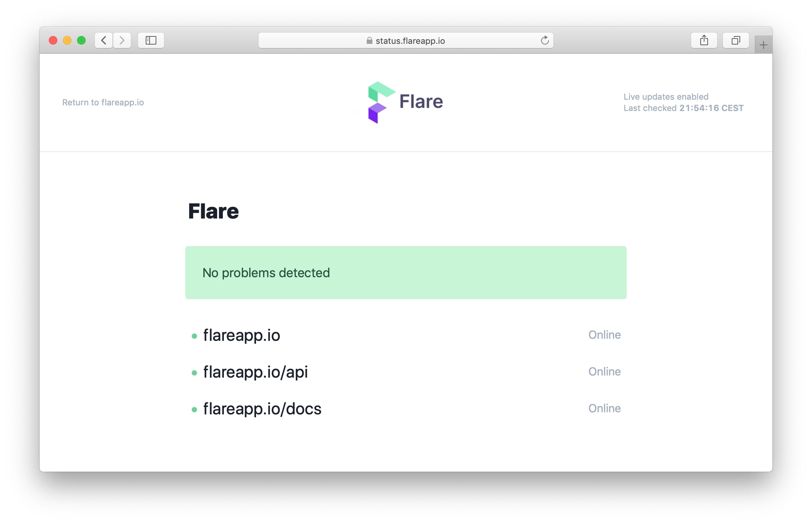Click the lock icon in address bar

click(369, 41)
